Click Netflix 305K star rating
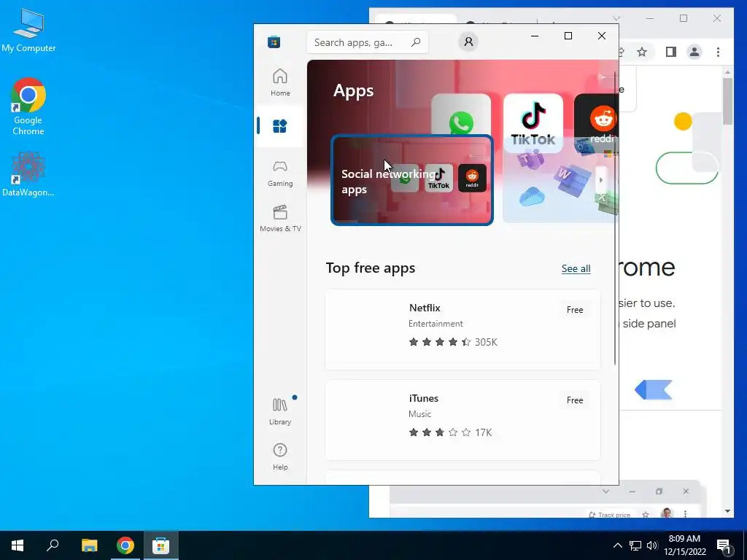This screenshot has height=560, width=747. [452, 342]
